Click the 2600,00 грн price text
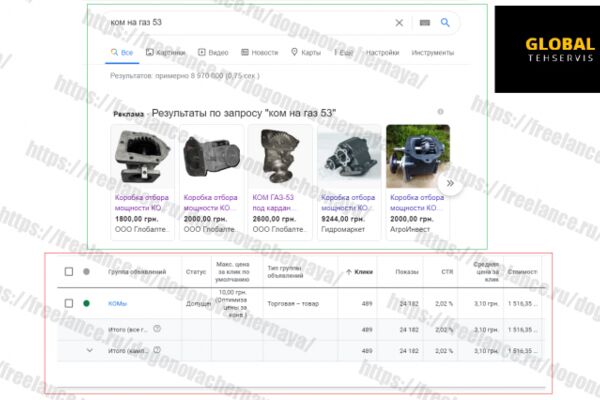Image resolution: width=600 pixels, height=400 pixels. pyautogui.click(x=274, y=219)
